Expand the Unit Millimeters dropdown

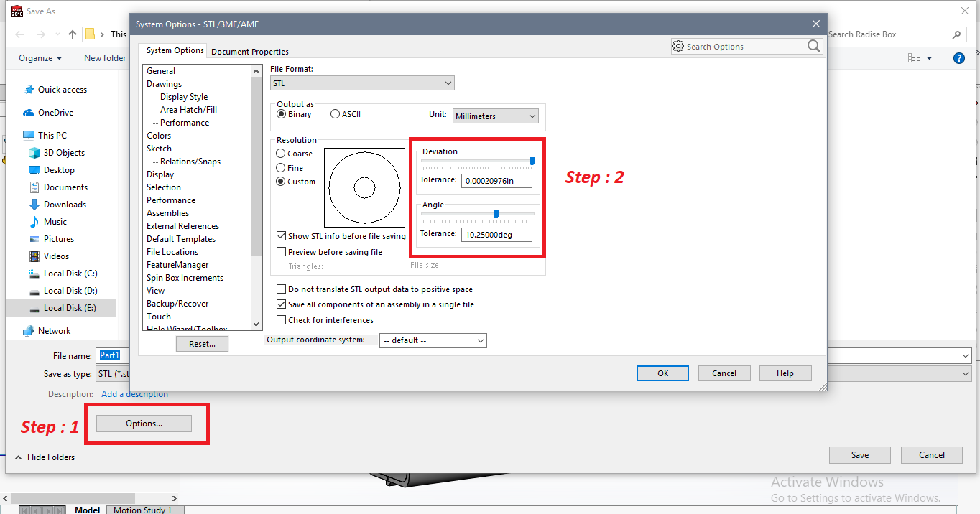[x=495, y=116]
